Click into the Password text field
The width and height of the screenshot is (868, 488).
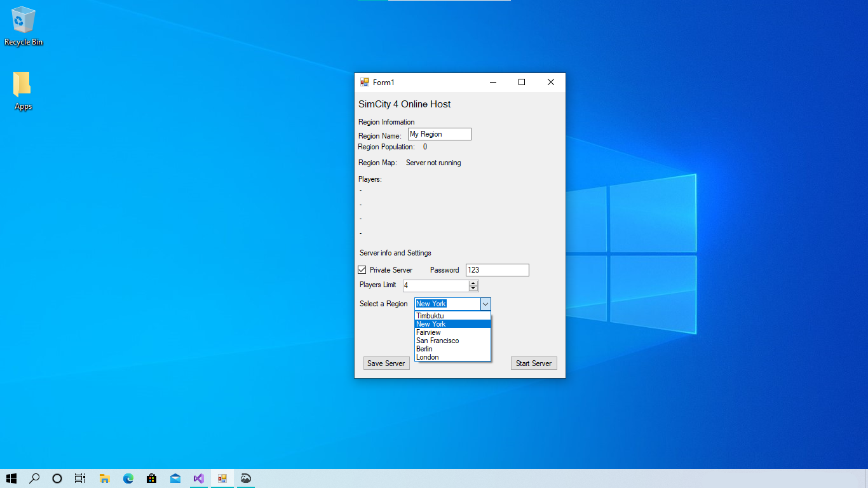point(498,270)
